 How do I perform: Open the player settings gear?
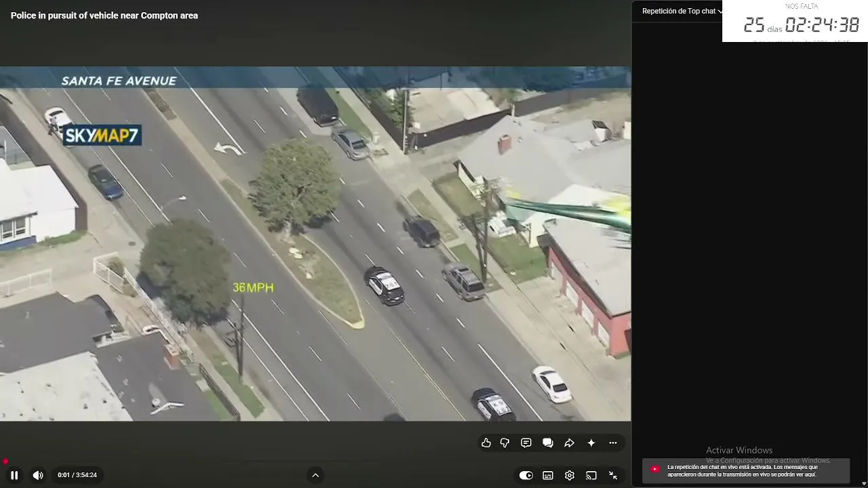(x=570, y=475)
